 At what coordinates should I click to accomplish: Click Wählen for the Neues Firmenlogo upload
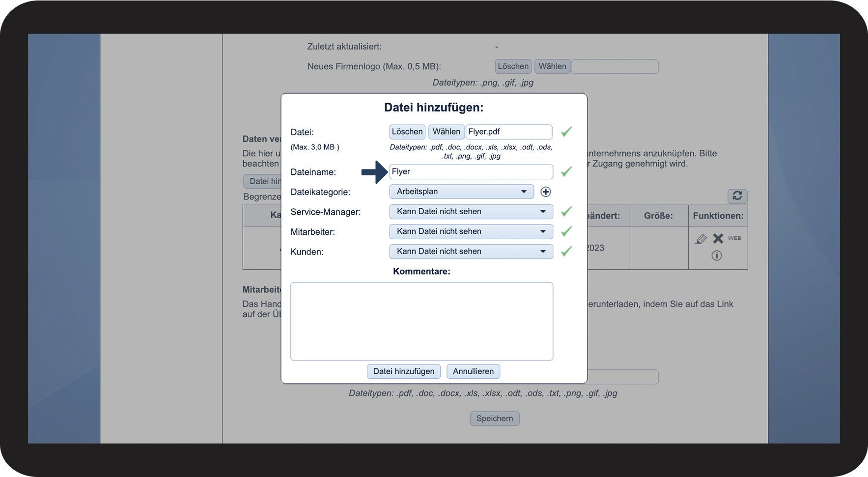[x=552, y=66]
